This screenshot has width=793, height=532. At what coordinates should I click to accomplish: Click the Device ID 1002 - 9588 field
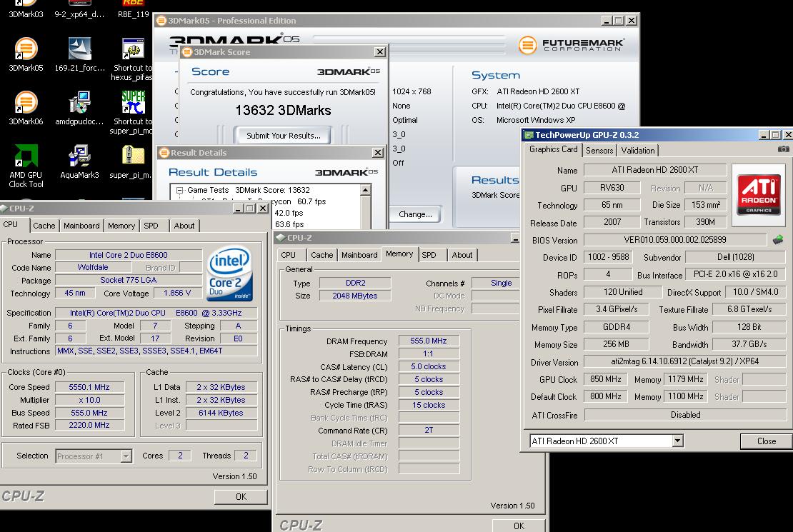pos(609,257)
